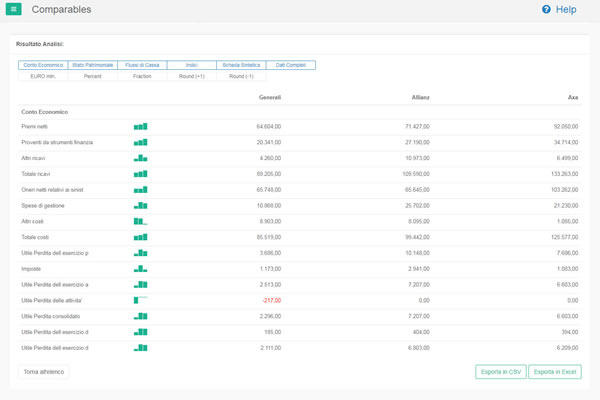This screenshot has width=600, height=400.
Task: Click the Altri costi row label
Action: pos(33,221)
